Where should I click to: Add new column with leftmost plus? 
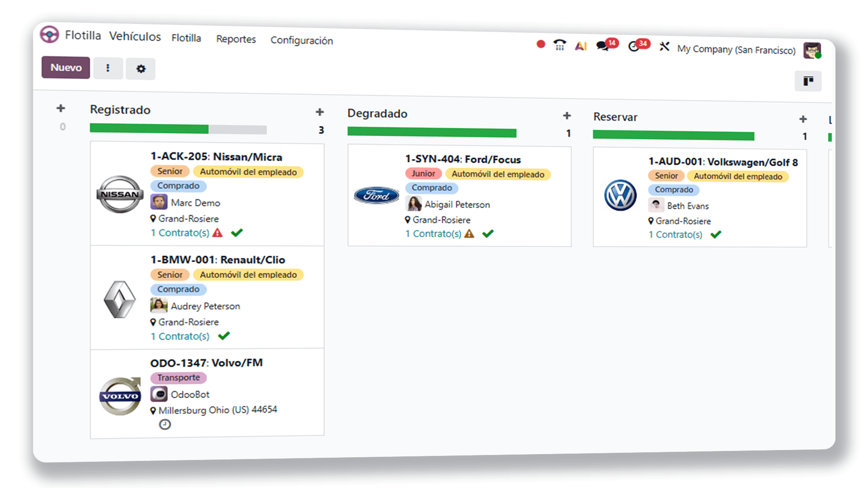point(61,108)
